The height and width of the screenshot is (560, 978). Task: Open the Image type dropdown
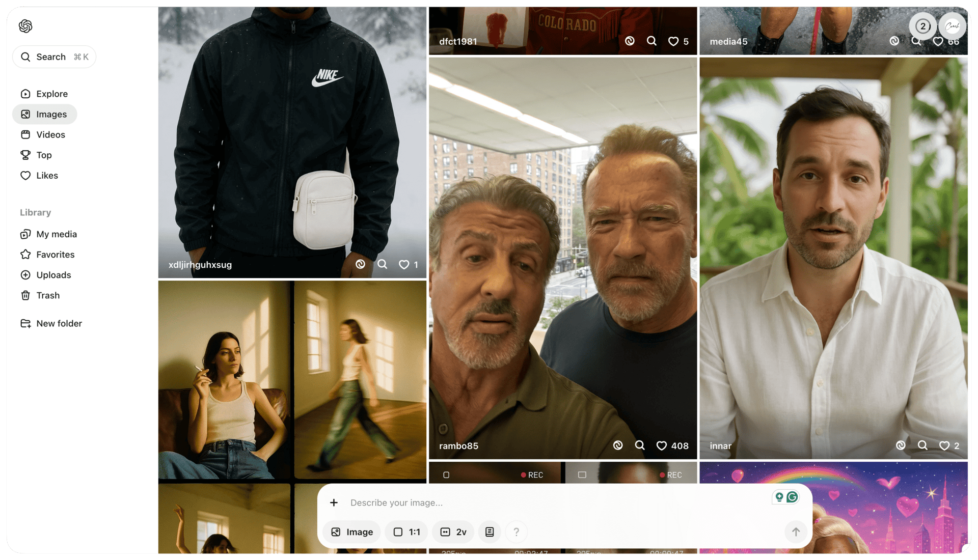click(x=352, y=532)
